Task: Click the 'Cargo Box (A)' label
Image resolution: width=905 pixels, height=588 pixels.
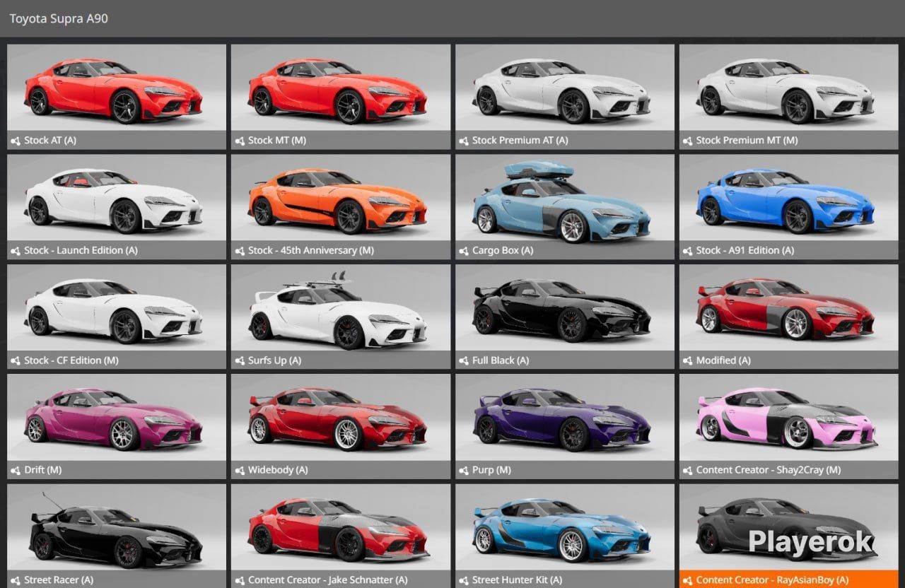Action: click(x=503, y=251)
